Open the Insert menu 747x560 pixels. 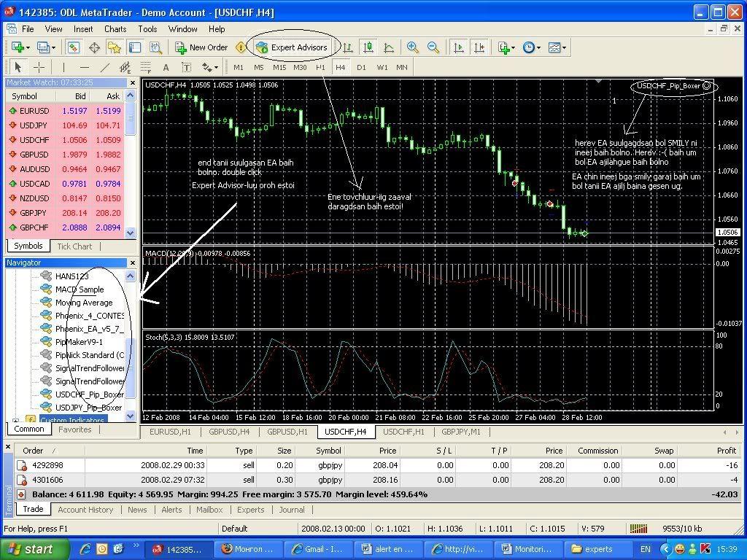point(83,29)
